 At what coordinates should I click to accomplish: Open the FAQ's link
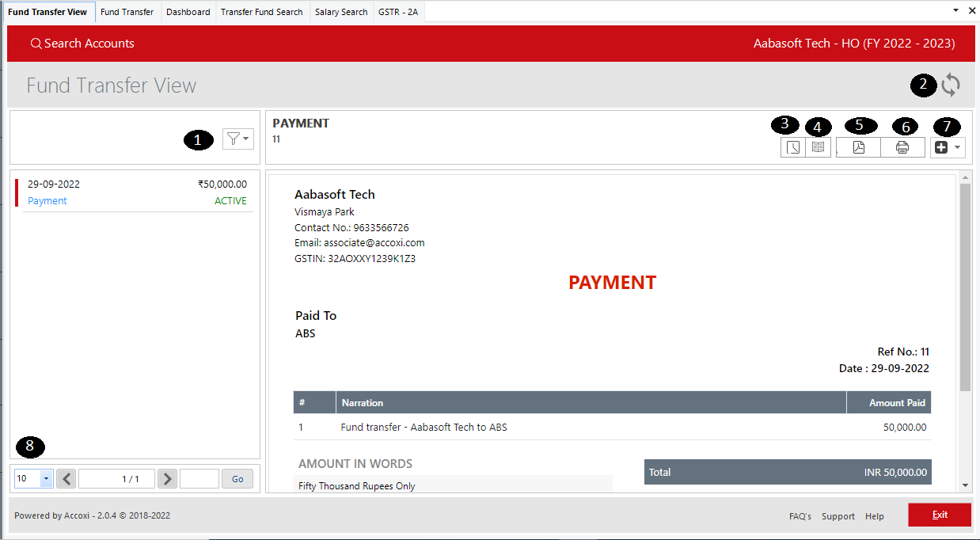800,516
